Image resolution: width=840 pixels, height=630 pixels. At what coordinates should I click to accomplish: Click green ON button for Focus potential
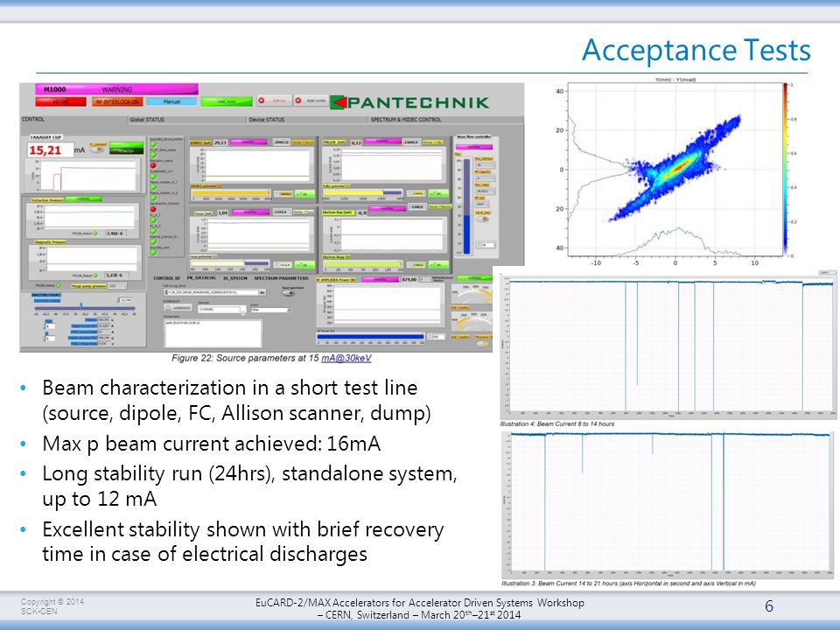coord(304,264)
